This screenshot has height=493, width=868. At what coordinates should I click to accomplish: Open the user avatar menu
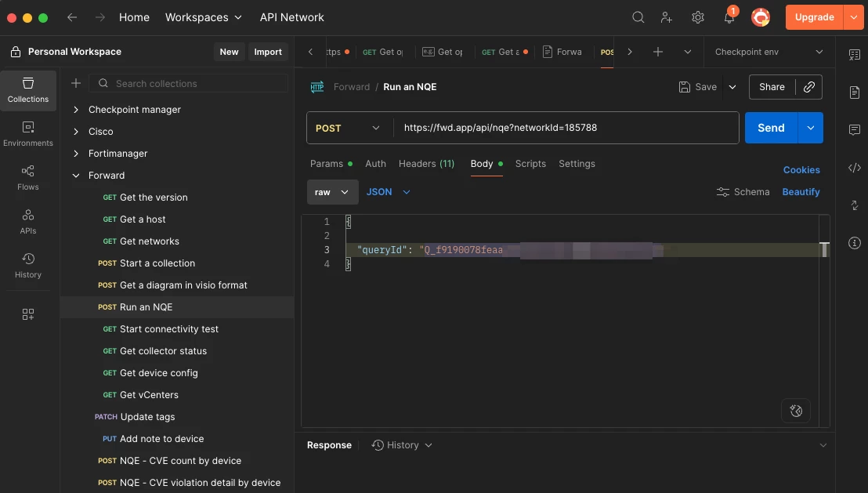click(761, 17)
